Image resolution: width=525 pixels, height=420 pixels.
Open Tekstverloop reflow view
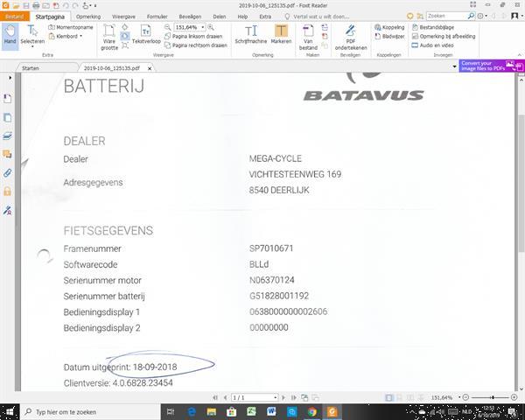(146, 35)
